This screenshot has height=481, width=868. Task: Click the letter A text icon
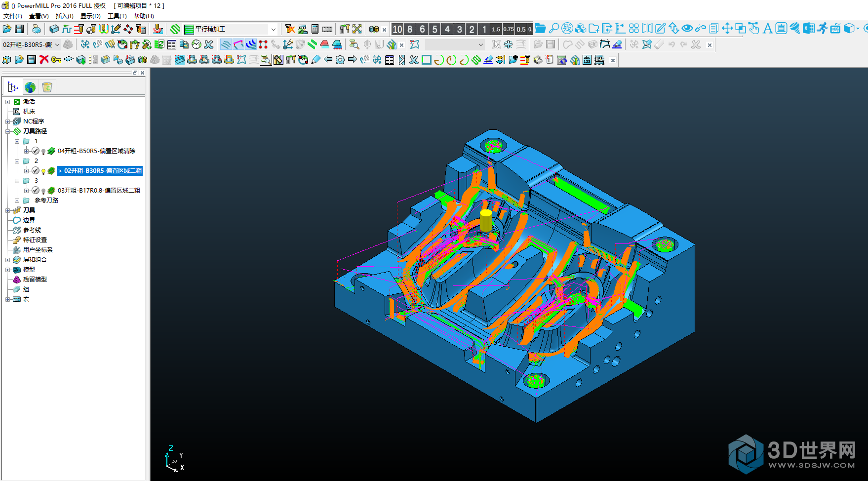(x=767, y=29)
